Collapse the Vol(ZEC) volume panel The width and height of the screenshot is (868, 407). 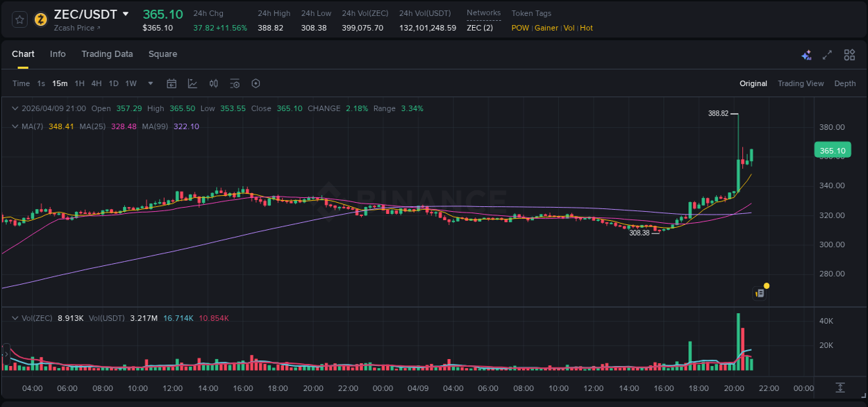[x=15, y=317]
